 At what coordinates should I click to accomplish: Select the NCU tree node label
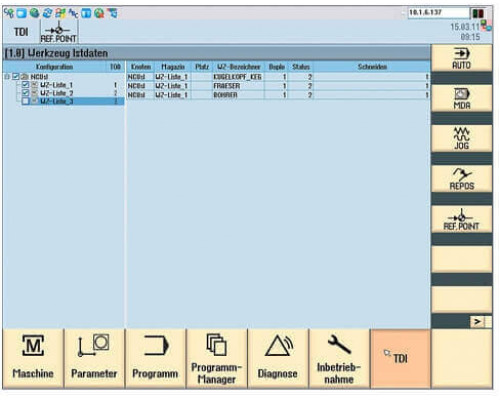pos(39,77)
